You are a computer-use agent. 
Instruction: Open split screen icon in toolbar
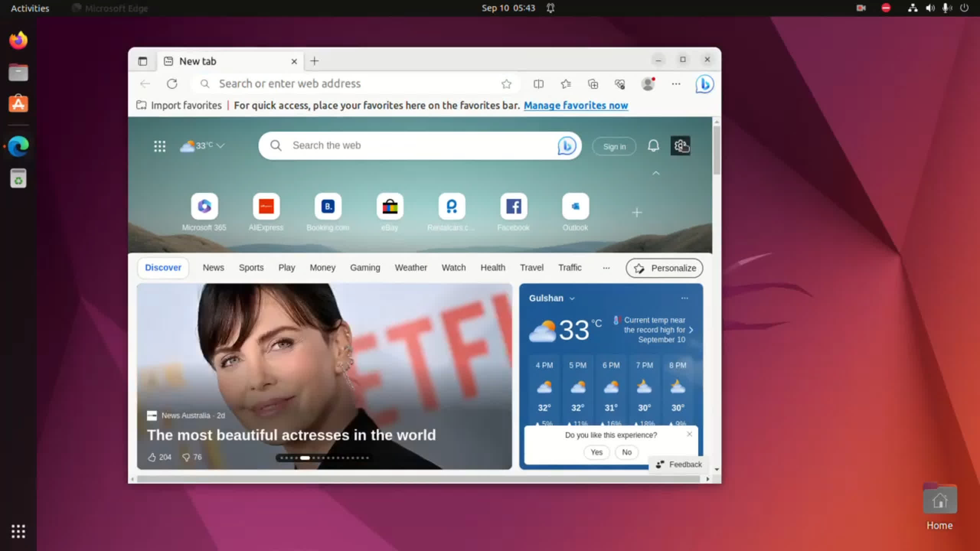538,84
